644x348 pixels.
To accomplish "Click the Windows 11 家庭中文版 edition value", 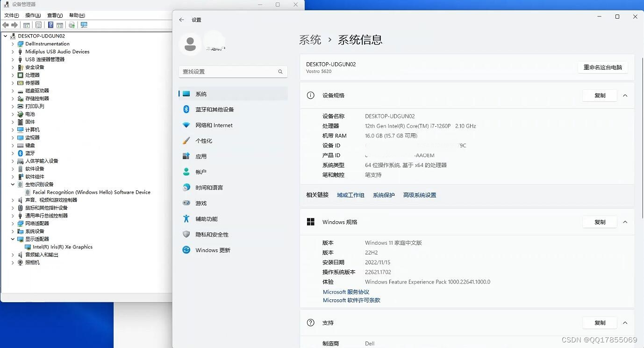I will [x=393, y=243].
